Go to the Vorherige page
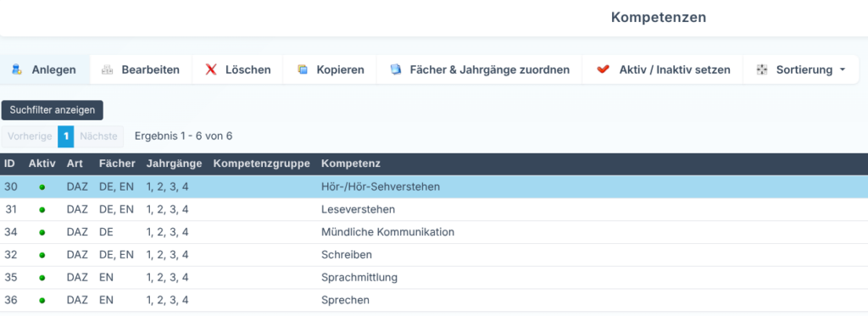This screenshot has width=868, height=316. point(30,136)
